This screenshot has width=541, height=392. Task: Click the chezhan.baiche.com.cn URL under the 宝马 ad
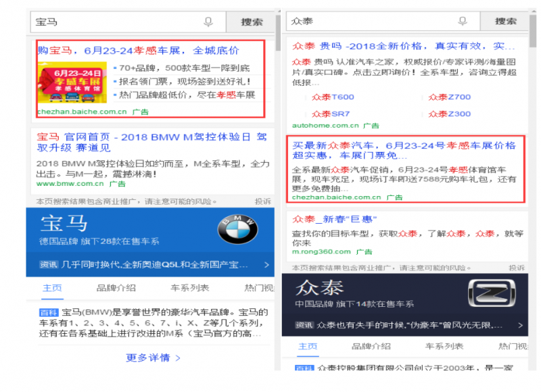[82, 112]
